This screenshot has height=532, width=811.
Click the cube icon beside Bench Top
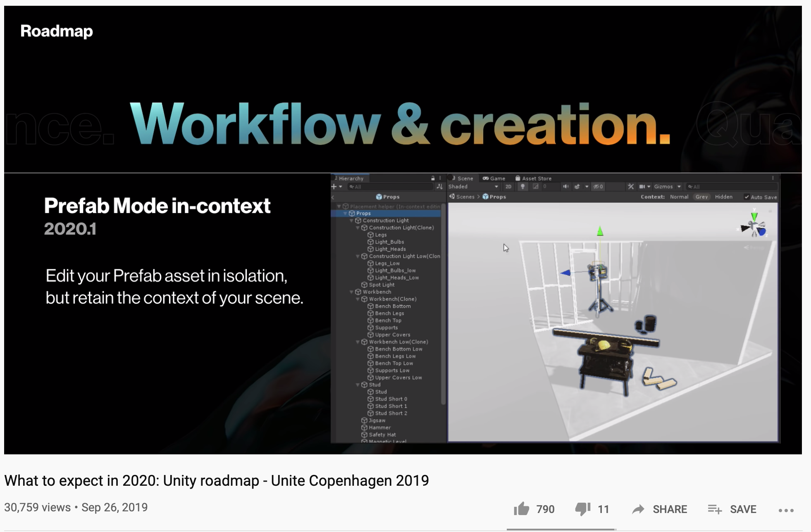[370, 321]
